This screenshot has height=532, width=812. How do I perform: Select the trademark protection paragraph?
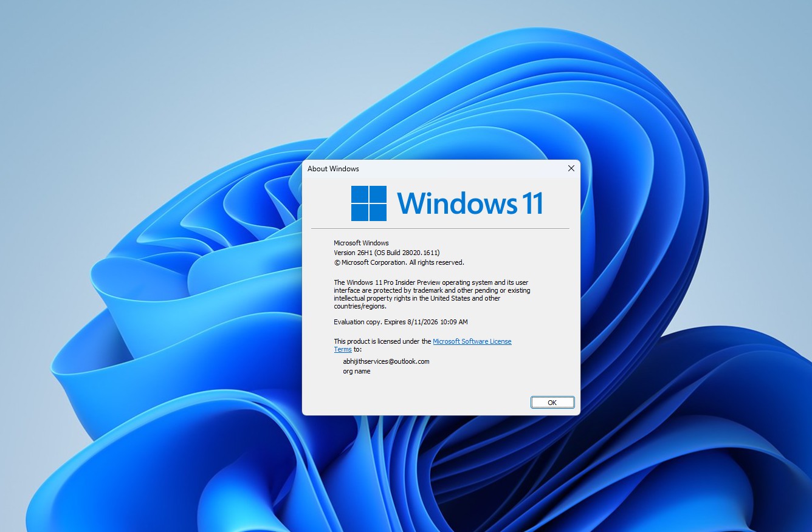click(x=432, y=294)
